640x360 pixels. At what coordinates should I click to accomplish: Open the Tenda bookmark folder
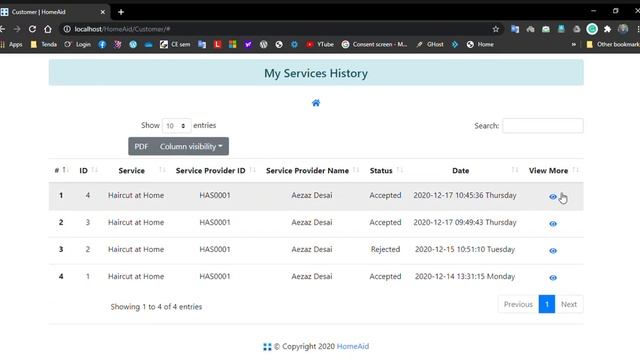pos(44,44)
